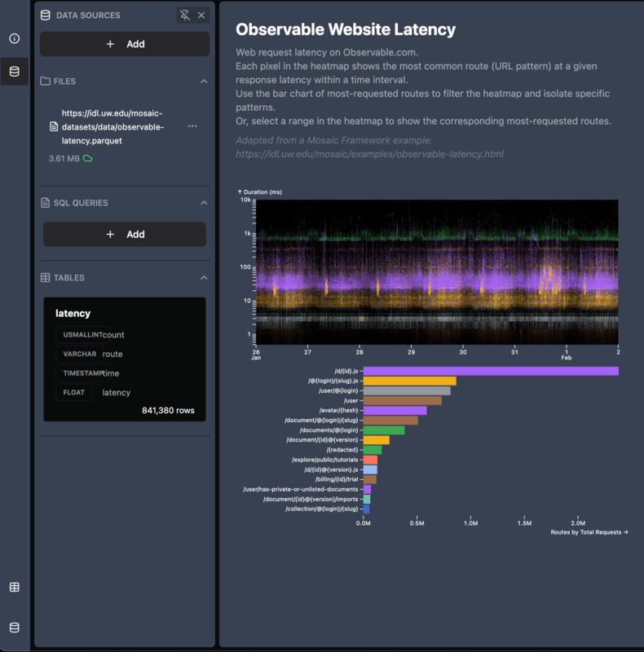The width and height of the screenshot is (644, 652).
Task: Collapse the SQL Queries section
Action: 204,203
